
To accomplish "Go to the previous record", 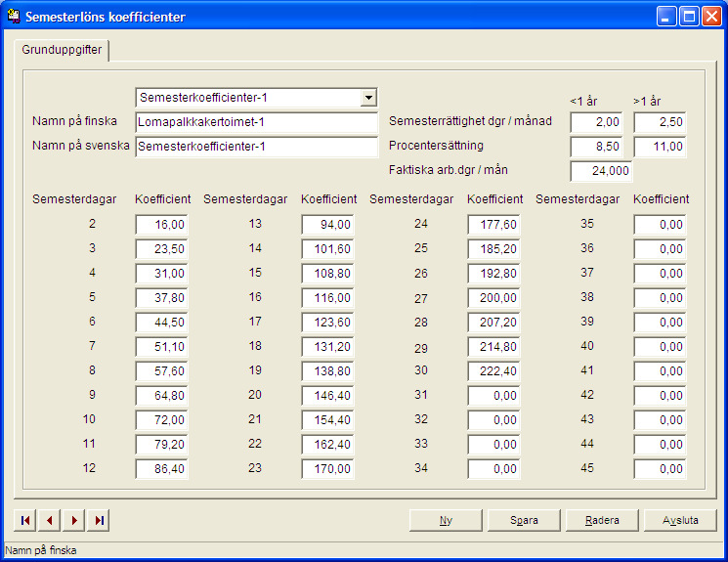I will click(49, 520).
